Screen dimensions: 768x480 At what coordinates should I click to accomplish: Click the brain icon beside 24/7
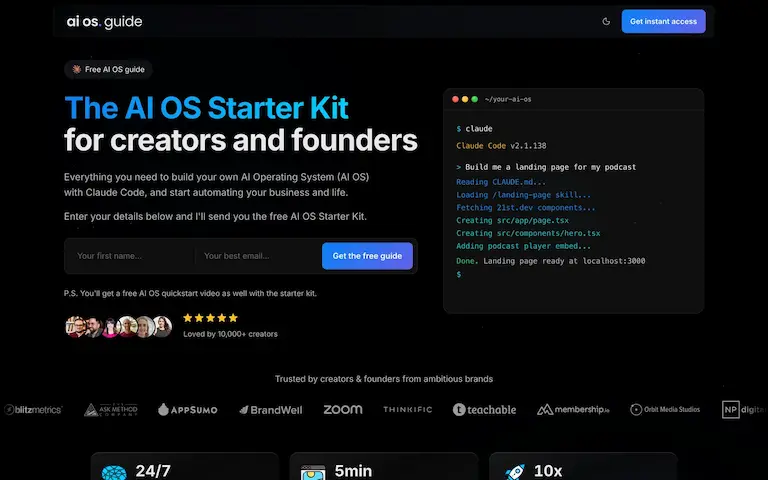tap(114, 472)
